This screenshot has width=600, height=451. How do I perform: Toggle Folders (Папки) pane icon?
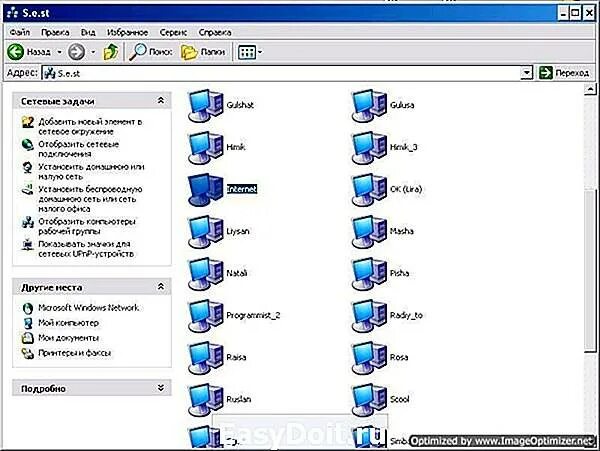[x=189, y=52]
